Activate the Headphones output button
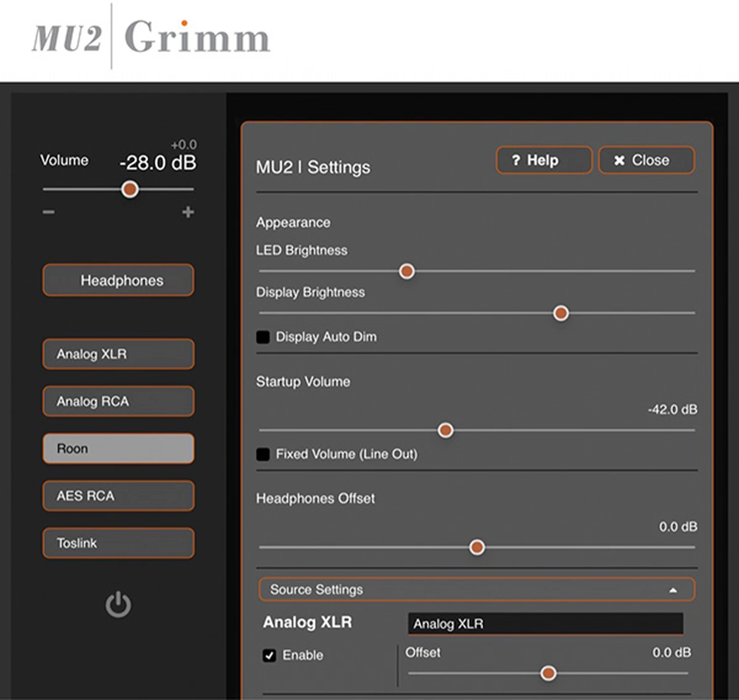This screenshot has height=700, width=739. 118,280
